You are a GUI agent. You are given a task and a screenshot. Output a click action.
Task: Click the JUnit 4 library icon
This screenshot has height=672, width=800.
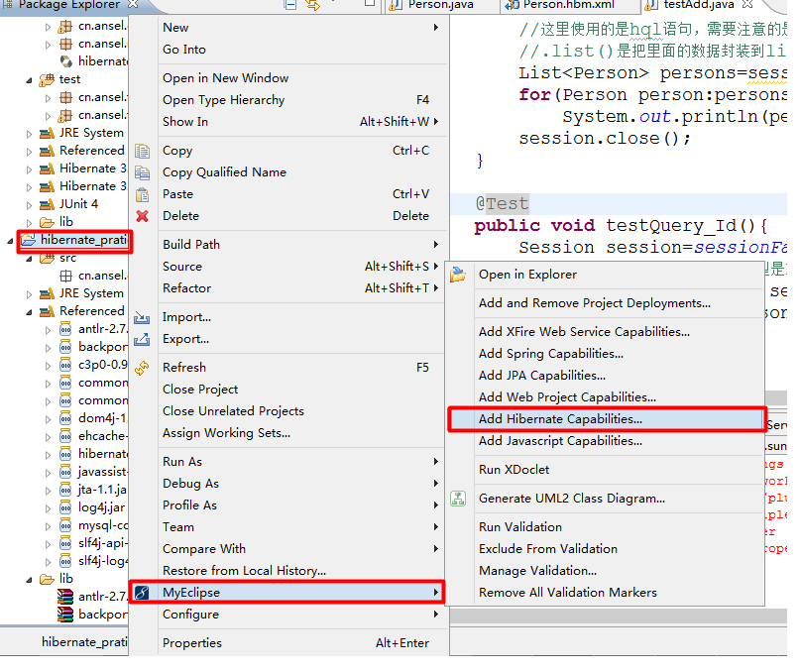pyautogui.click(x=47, y=204)
